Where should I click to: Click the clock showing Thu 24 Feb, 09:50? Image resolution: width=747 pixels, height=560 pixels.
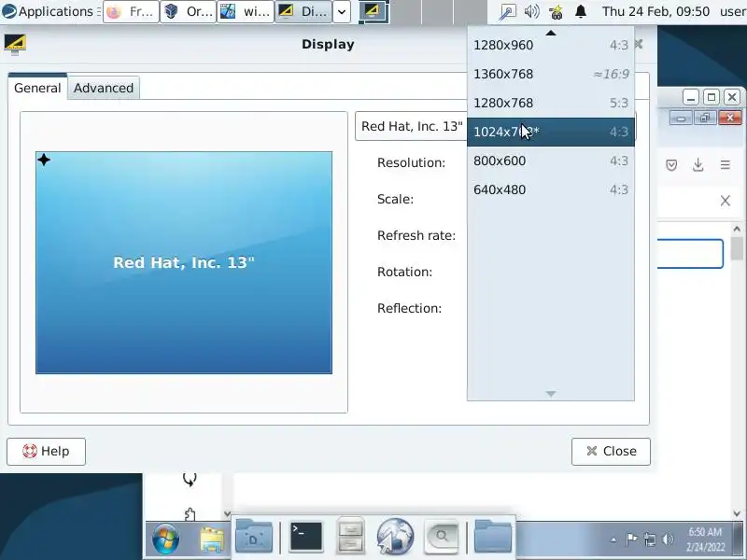655,11
